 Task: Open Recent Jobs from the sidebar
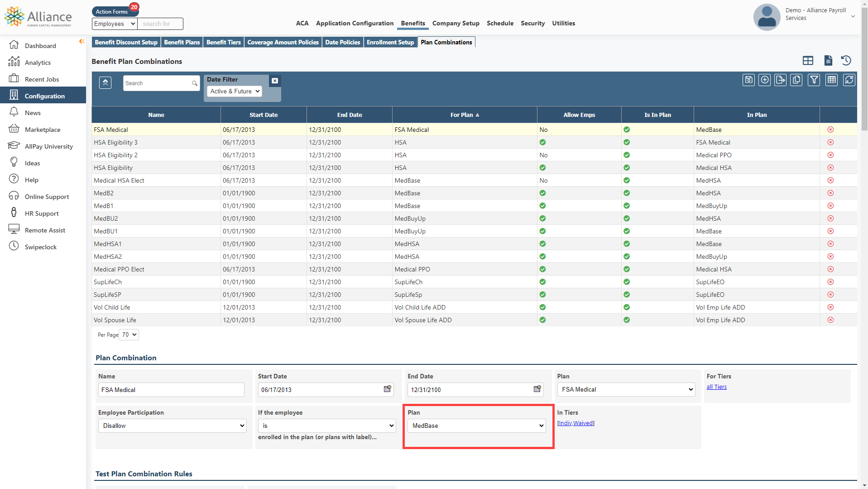42,79
